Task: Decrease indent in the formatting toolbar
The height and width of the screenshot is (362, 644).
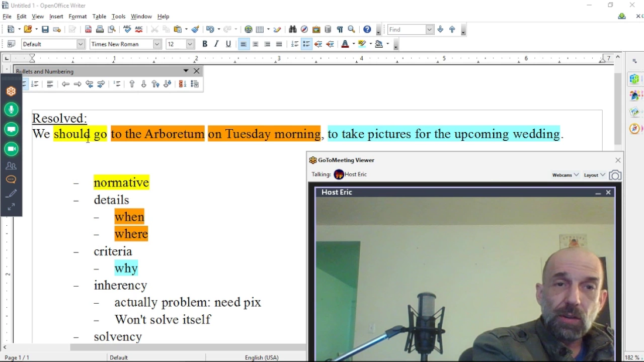Action: (318, 44)
